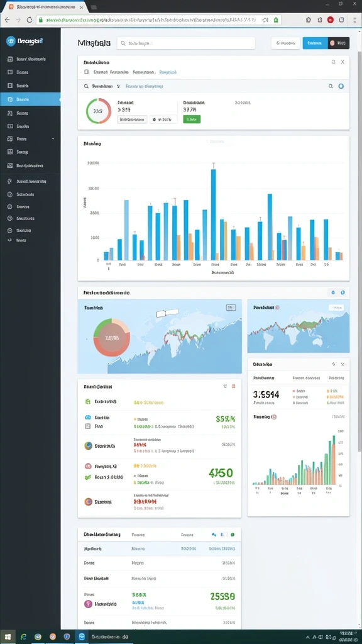The width and height of the screenshot is (362, 644).
Task: Open the active browser tab
Action: point(45,7)
